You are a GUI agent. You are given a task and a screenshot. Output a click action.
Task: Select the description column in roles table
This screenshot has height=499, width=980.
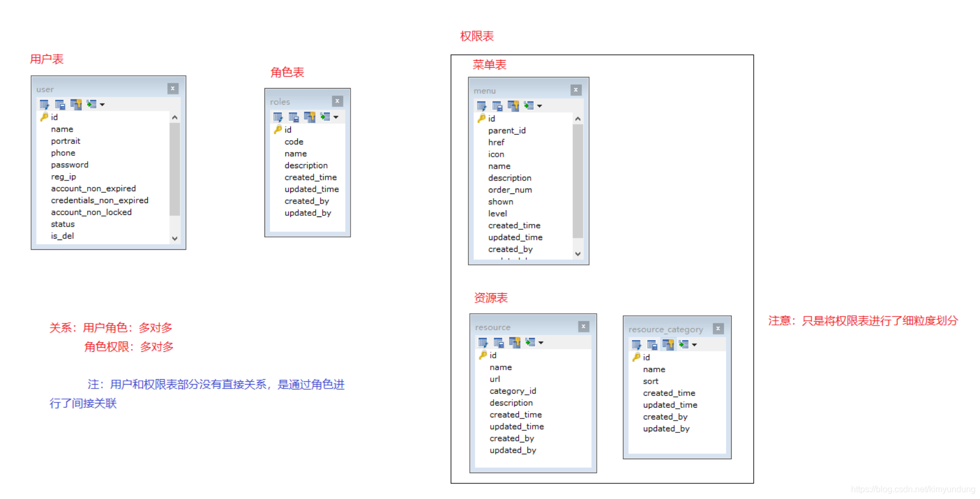(306, 165)
